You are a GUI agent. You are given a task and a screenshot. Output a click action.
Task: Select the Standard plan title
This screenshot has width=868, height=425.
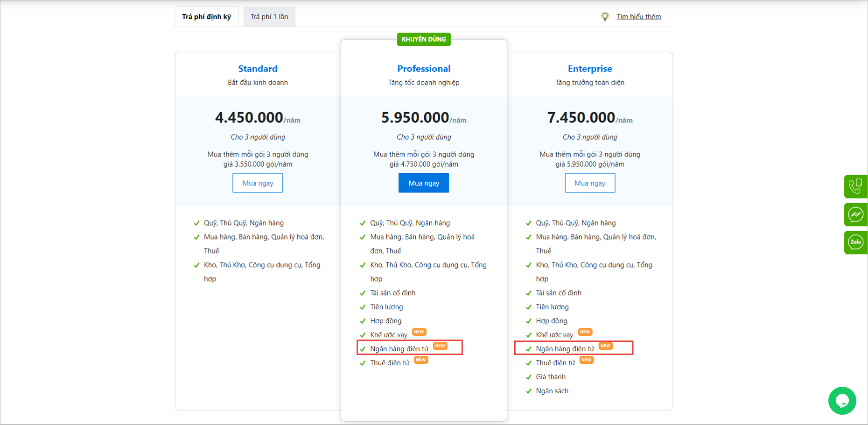pos(258,69)
